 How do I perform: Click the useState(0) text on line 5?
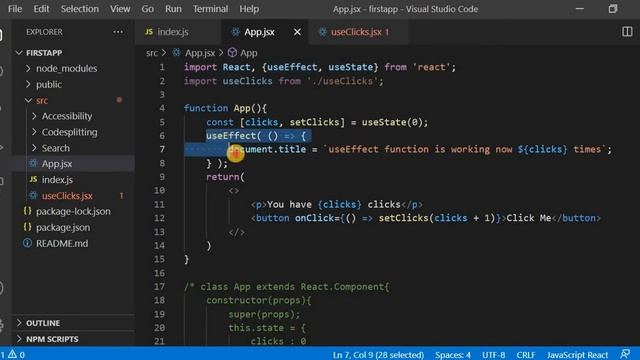[x=394, y=122]
